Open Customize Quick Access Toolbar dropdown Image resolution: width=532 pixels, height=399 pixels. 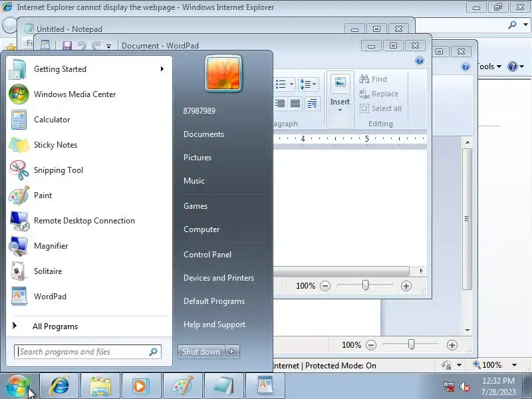[108, 46]
